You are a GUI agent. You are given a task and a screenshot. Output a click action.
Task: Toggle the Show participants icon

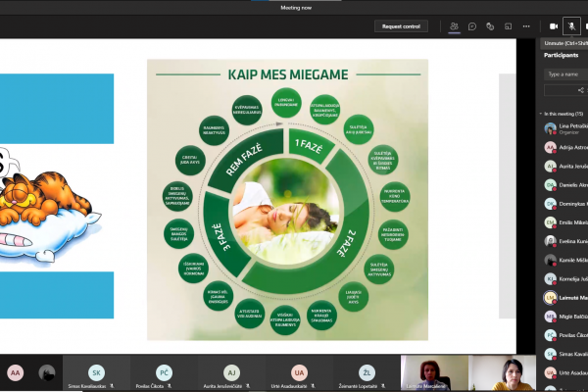tap(454, 26)
